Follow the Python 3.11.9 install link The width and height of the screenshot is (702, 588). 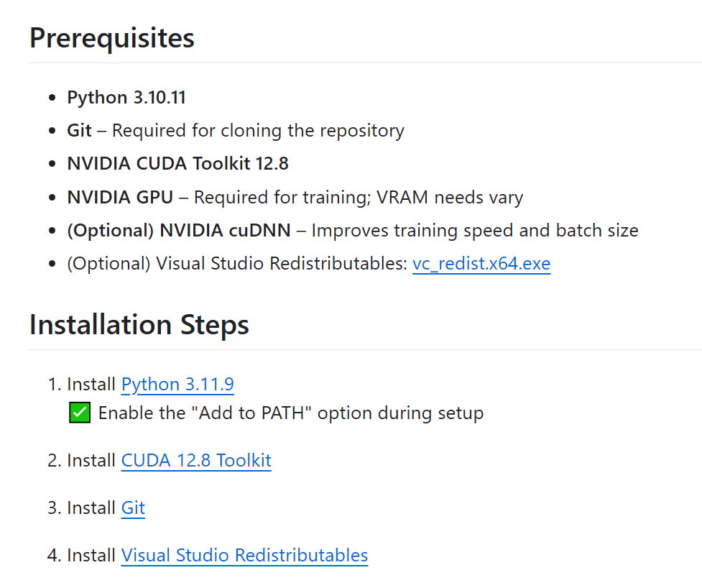click(x=177, y=385)
